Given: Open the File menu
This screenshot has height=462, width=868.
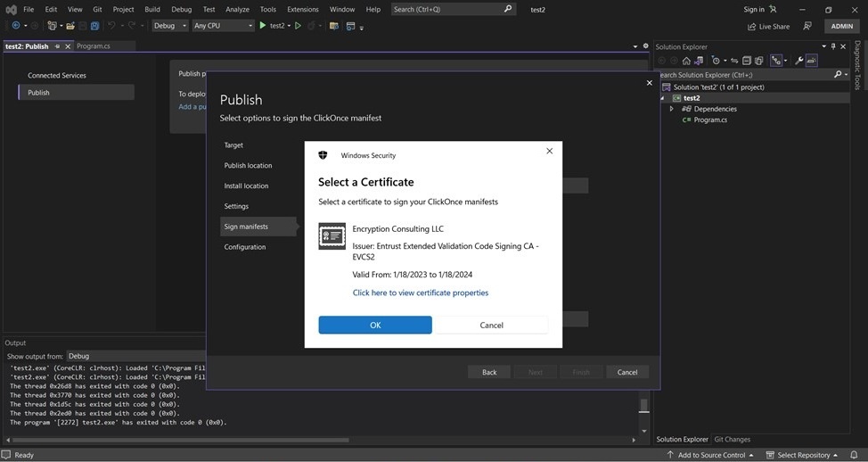Looking at the screenshot, I should coord(29,10).
